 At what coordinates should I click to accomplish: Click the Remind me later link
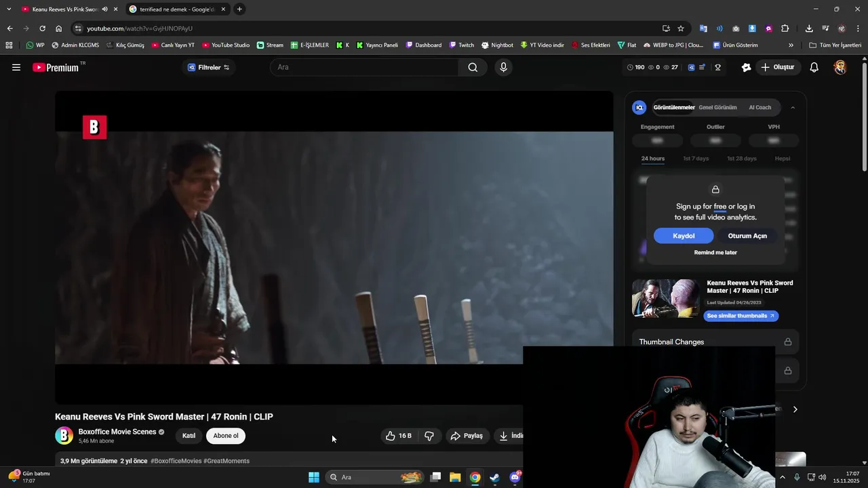point(715,252)
